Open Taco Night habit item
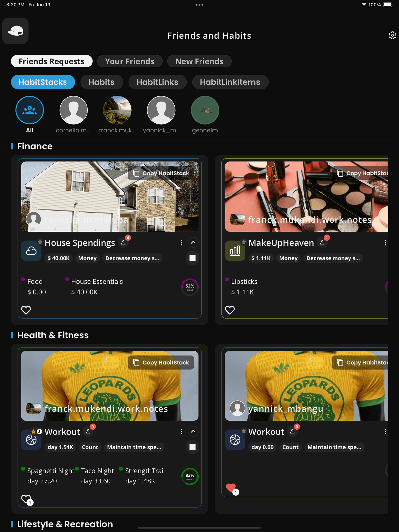399x532 pixels. (x=95, y=476)
